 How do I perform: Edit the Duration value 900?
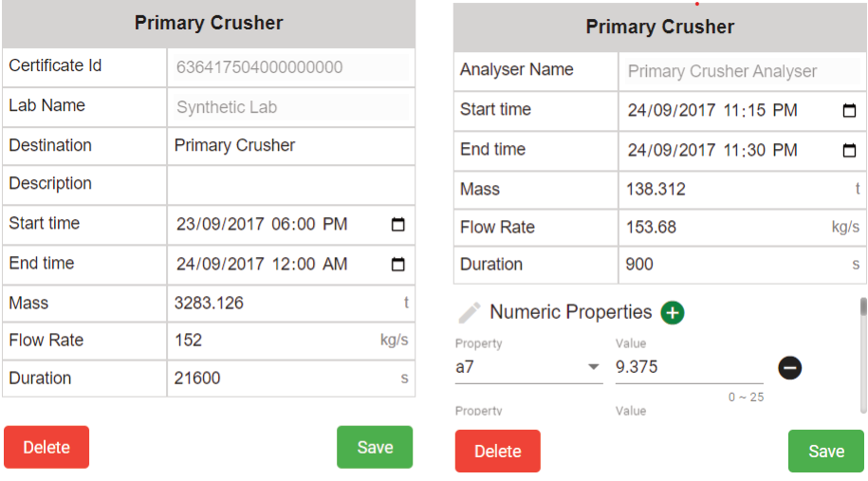pyautogui.click(x=743, y=265)
